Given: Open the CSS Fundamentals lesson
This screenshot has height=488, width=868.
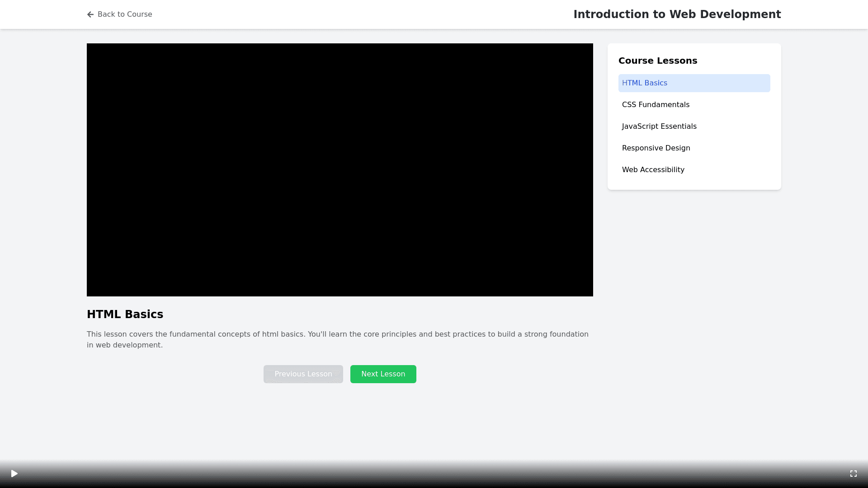Looking at the screenshot, I should click(x=656, y=105).
